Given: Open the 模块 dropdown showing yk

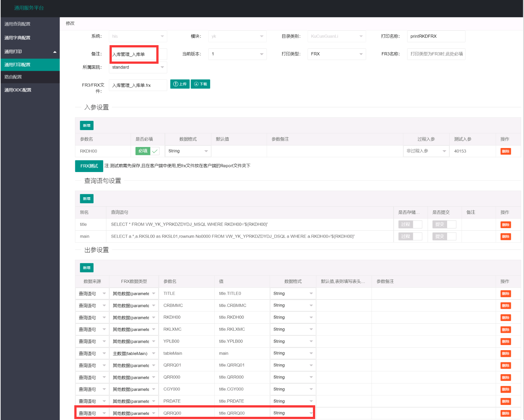Looking at the screenshot, I should pyautogui.click(x=237, y=36).
